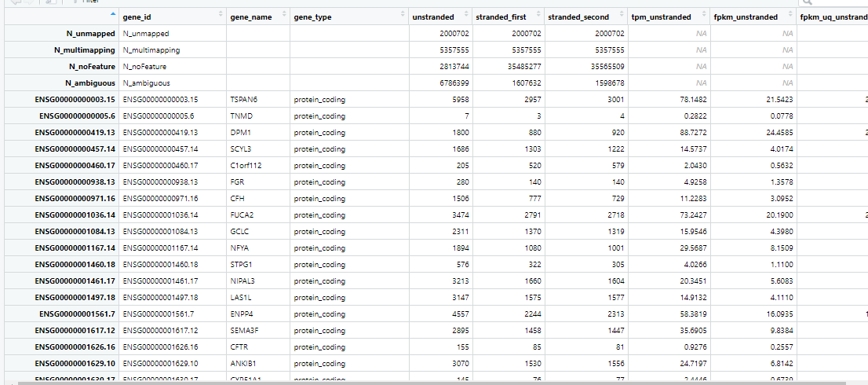Select gene name LAS1L

coord(241,298)
